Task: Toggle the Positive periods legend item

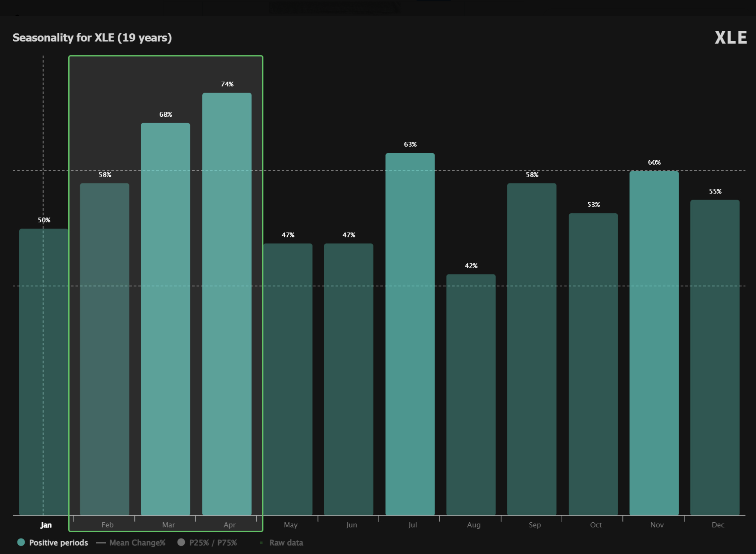Action: [53, 543]
